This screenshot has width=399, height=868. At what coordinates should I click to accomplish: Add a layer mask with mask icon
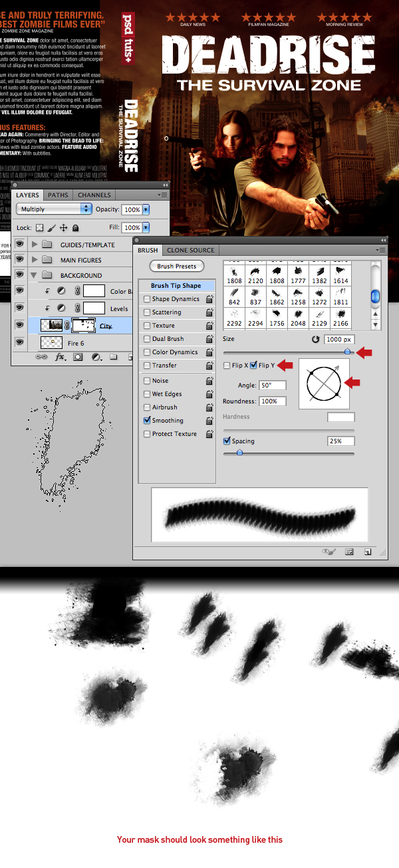click(x=77, y=357)
